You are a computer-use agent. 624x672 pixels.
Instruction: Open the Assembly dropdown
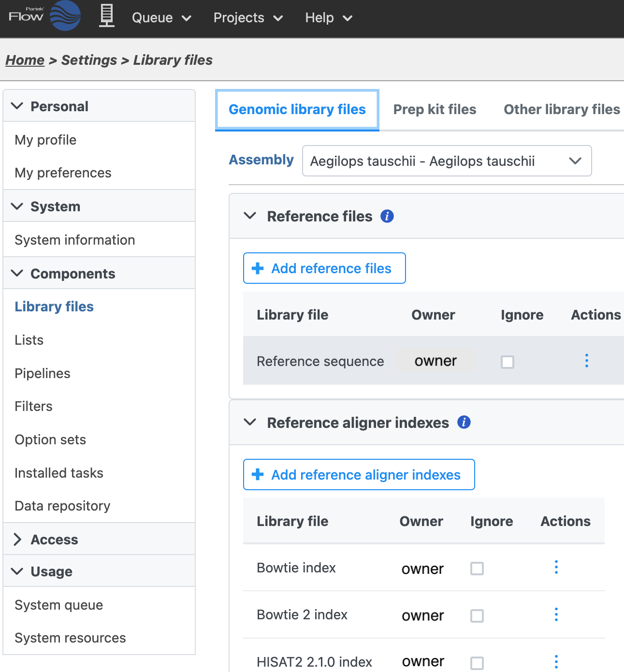click(447, 161)
